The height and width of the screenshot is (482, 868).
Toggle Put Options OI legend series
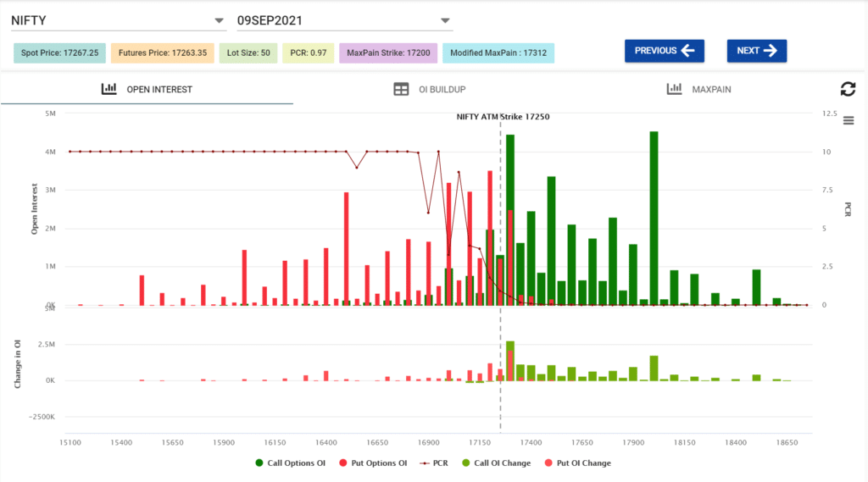(x=371, y=463)
